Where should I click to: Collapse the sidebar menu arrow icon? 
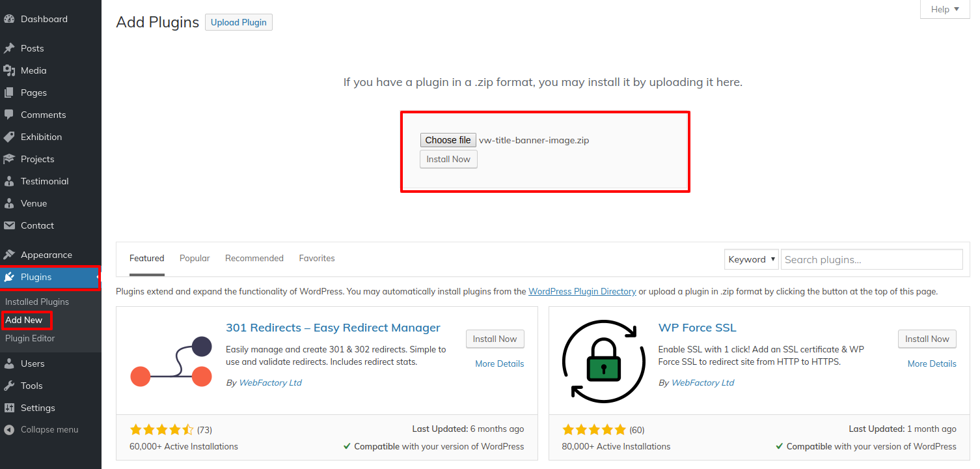pos(9,430)
